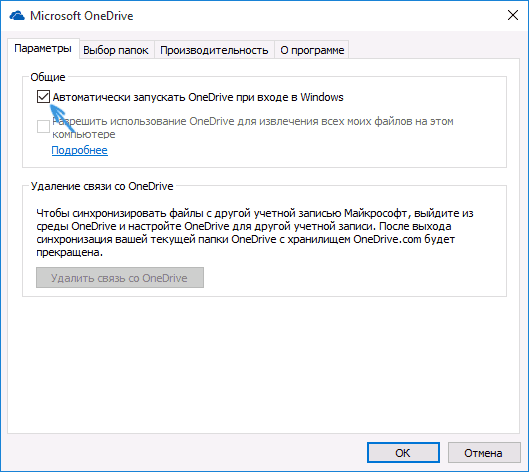Click the OneDrive cloud icon in title bar
The height and width of the screenshot is (472, 529).
click(17, 16)
